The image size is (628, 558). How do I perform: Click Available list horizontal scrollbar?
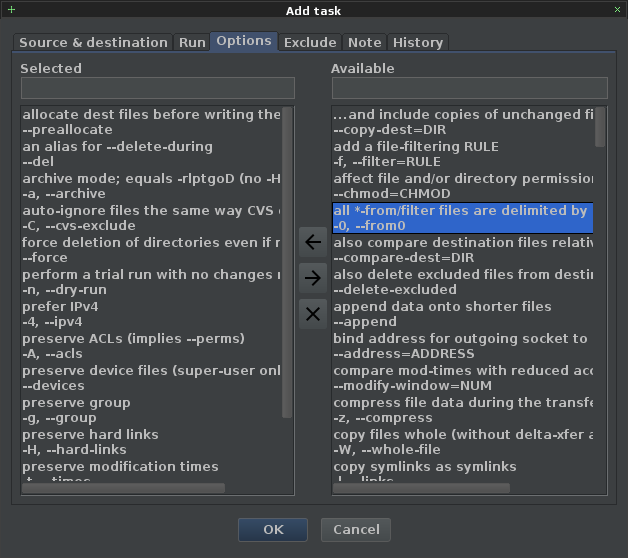[421, 488]
